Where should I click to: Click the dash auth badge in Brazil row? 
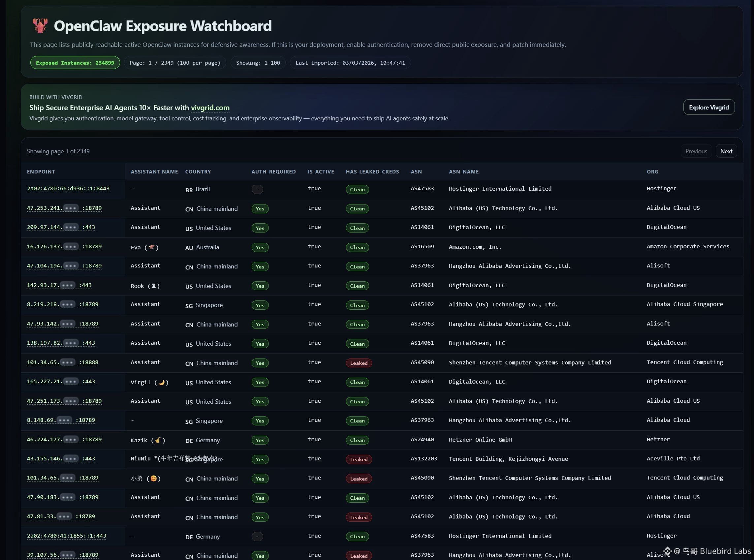[x=257, y=190]
